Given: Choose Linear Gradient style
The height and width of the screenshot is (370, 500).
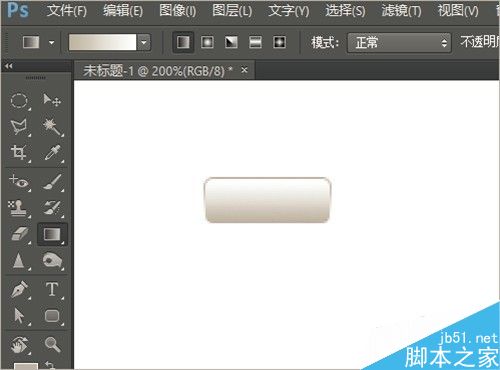Looking at the screenshot, I should [x=183, y=42].
